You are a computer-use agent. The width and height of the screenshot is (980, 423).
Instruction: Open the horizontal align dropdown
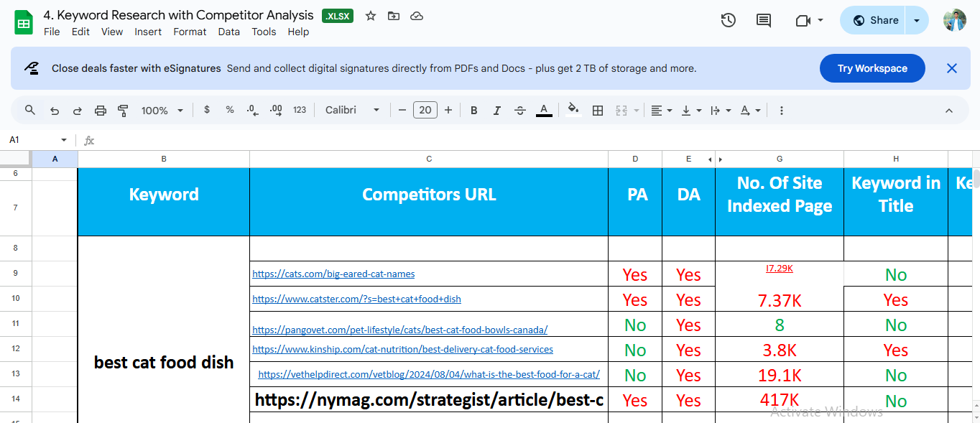point(661,110)
